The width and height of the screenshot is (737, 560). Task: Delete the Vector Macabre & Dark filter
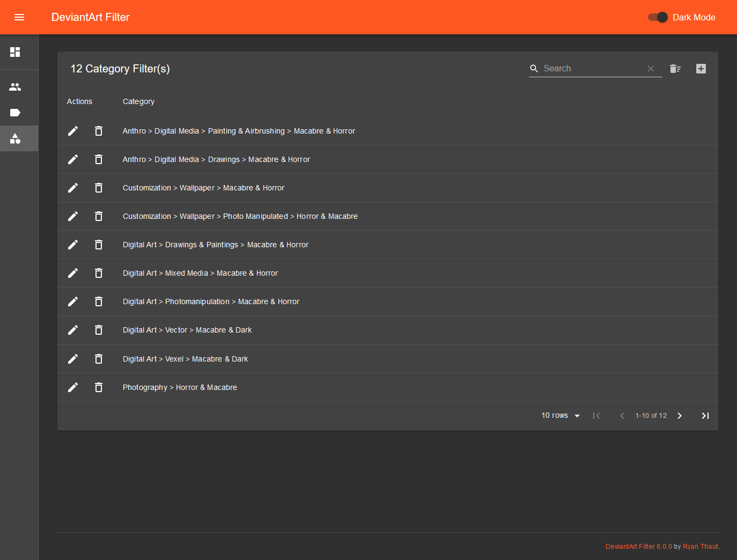pyautogui.click(x=99, y=330)
